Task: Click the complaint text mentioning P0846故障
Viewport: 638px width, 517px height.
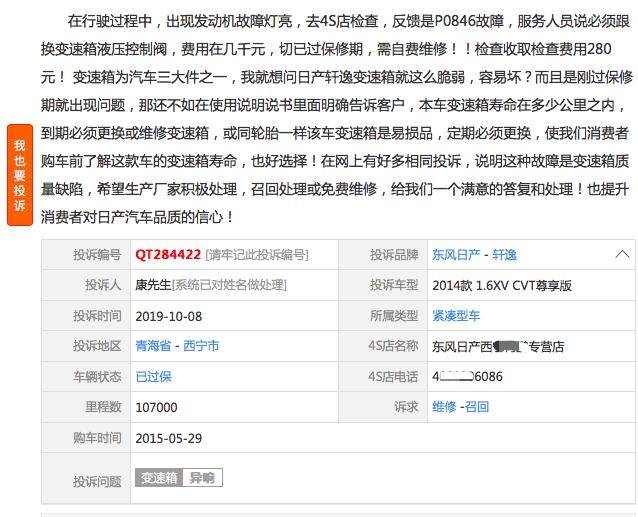Action: (x=469, y=21)
